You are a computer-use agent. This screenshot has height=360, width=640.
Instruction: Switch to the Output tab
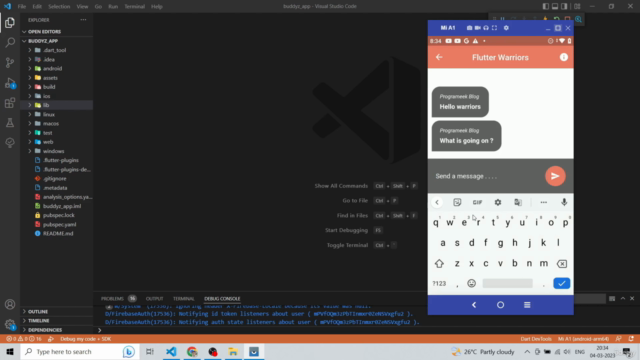[x=154, y=299]
